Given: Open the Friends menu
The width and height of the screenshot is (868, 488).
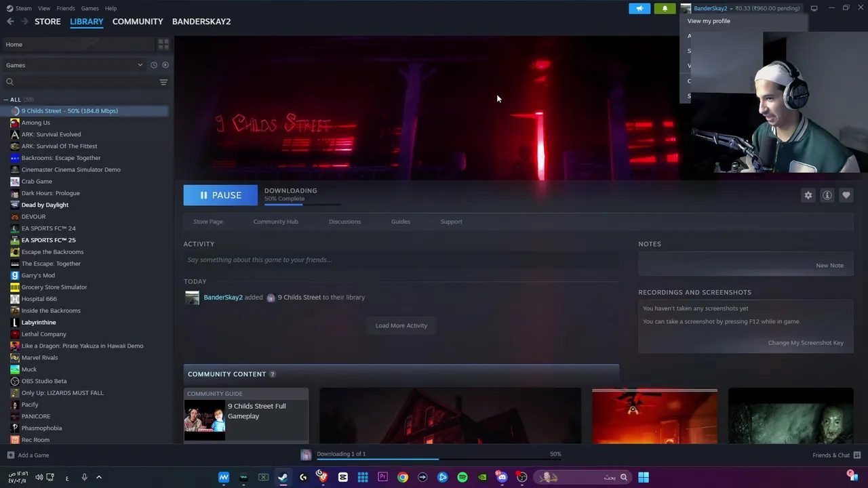Looking at the screenshot, I should pos(66,8).
